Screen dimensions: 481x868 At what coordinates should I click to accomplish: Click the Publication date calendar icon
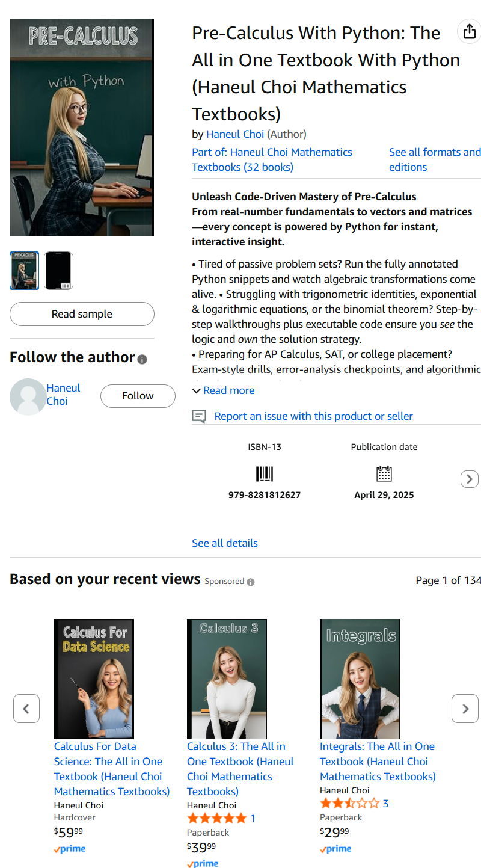[x=384, y=474]
